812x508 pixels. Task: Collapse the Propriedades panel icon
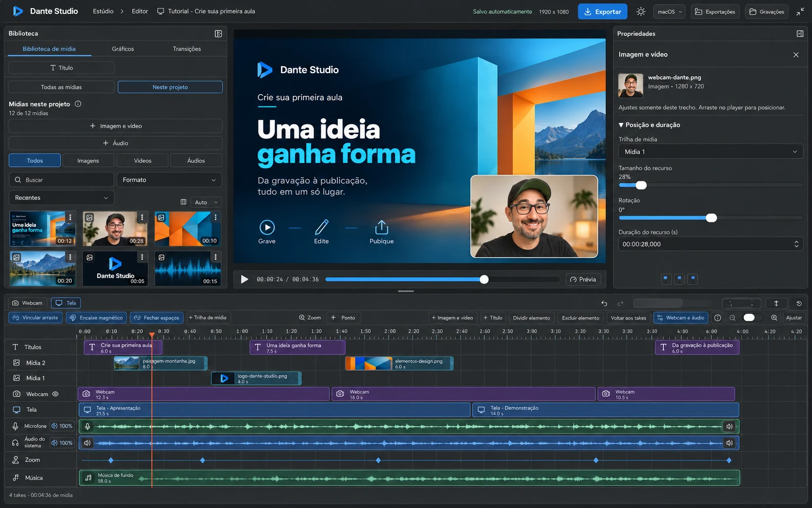tap(800, 33)
